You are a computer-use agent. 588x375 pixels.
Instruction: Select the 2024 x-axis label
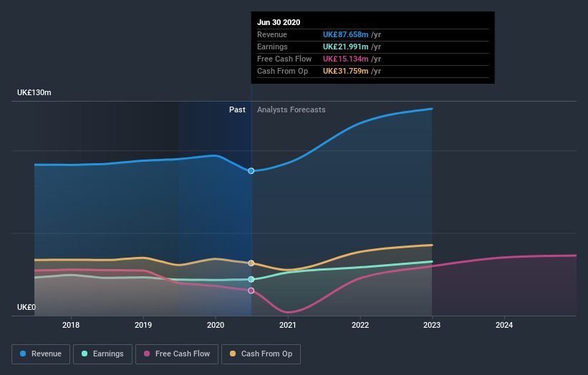pos(504,325)
